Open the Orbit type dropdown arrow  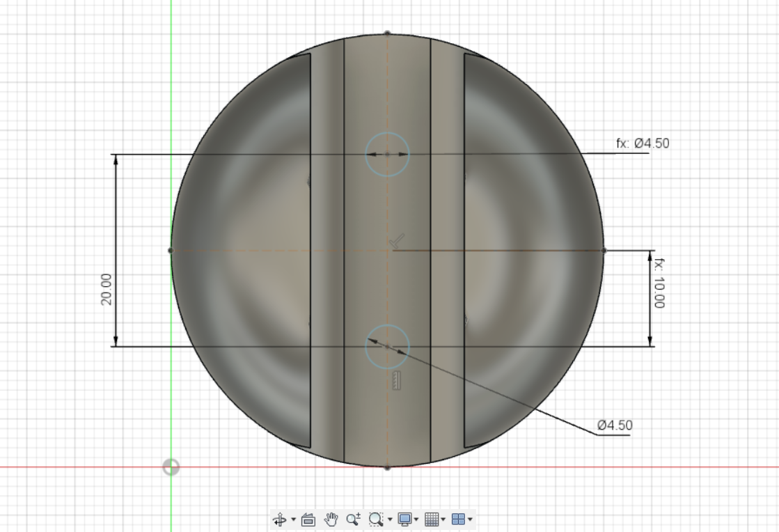coord(293,519)
